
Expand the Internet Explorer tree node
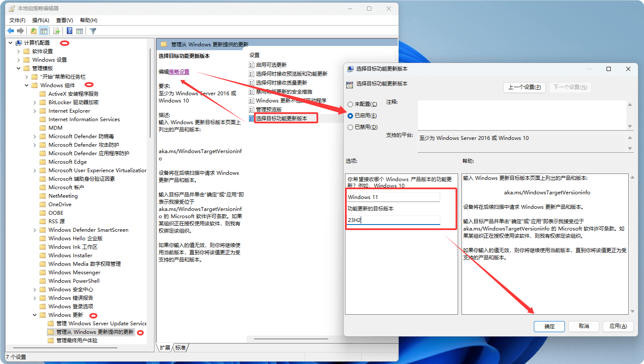point(35,111)
